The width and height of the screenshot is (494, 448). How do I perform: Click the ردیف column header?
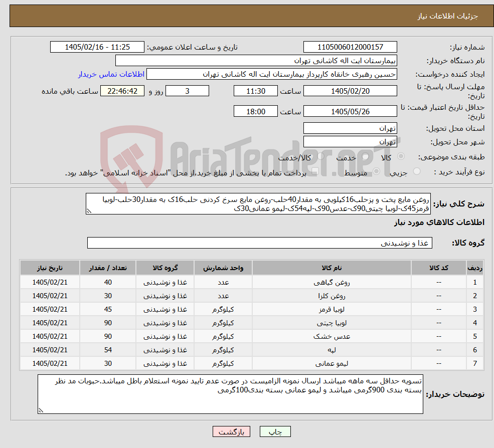pyautogui.click(x=475, y=268)
